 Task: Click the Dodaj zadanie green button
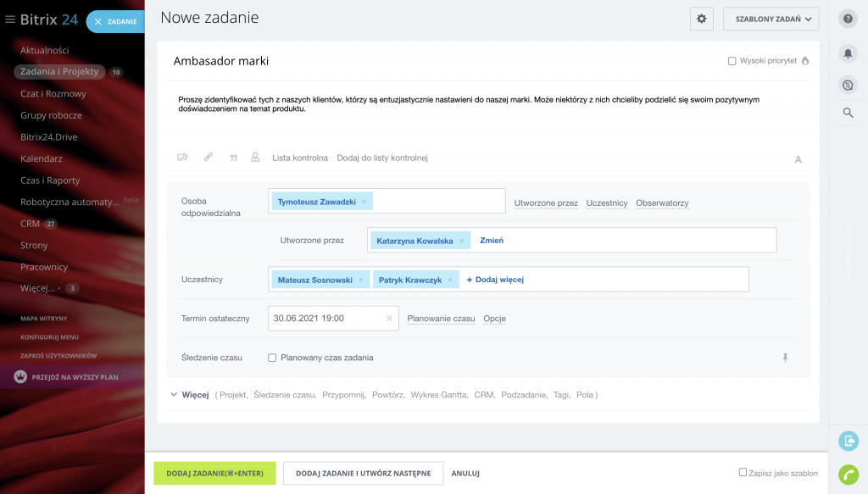pyautogui.click(x=214, y=473)
